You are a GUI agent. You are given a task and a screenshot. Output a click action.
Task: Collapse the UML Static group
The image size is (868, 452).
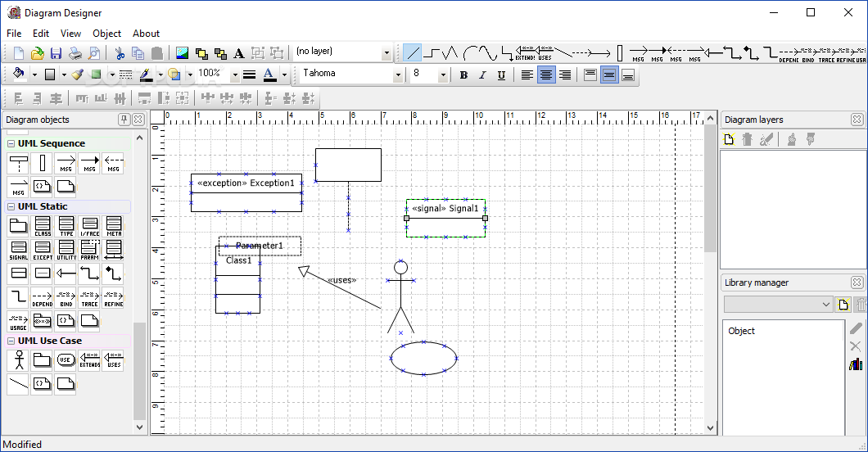click(11, 206)
